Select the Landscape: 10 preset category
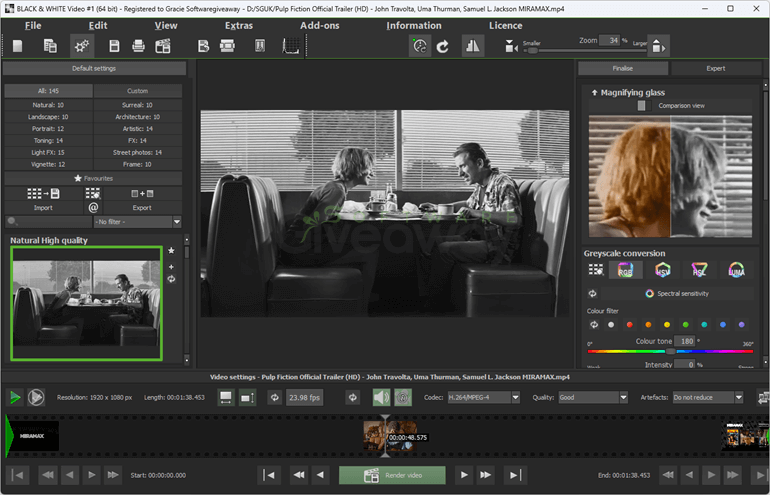The height and width of the screenshot is (495, 770). (x=48, y=117)
